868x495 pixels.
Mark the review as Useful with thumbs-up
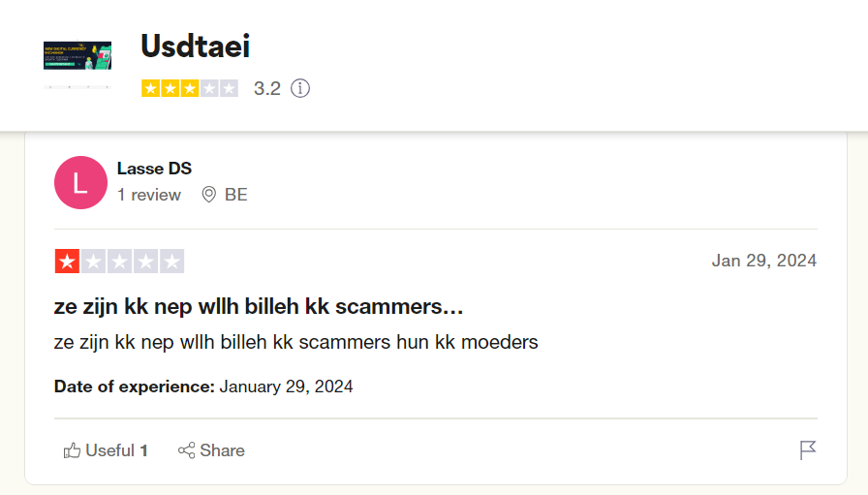coord(72,450)
